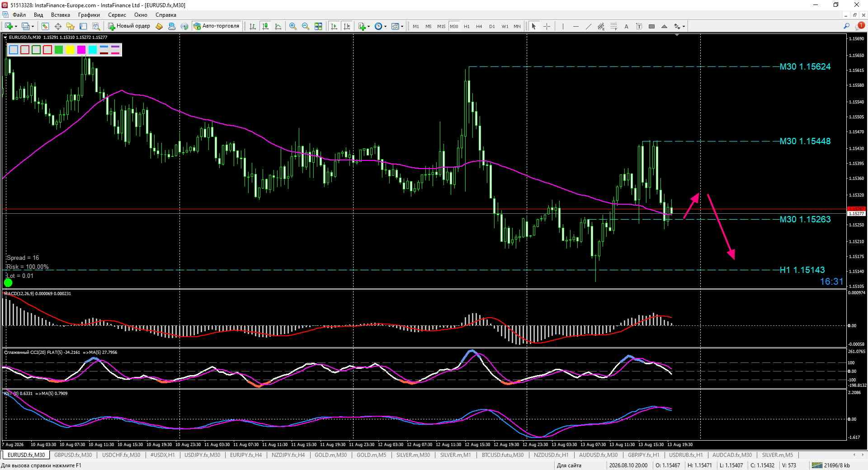Pick the magenta color swatch

coord(81,50)
